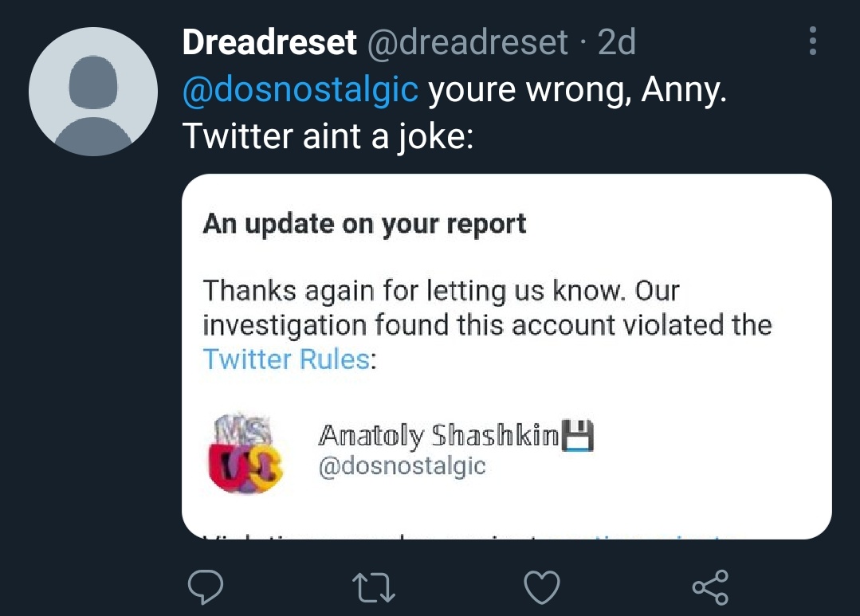Open the share icon options
This screenshot has height=616, width=860.
(710, 587)
